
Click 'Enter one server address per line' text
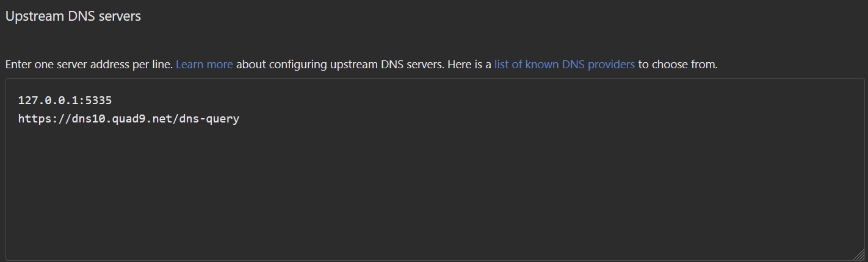[x=89, y=64]
